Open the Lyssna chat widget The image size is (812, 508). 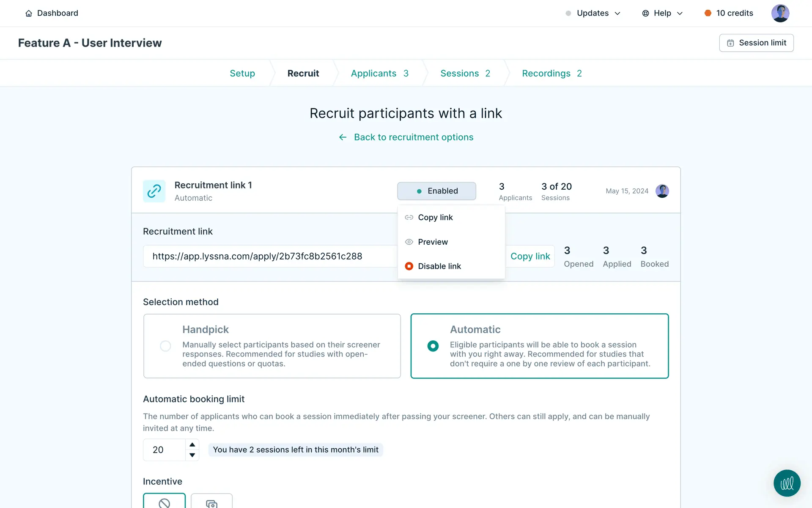pyautogui.click(x=787, y=483)
